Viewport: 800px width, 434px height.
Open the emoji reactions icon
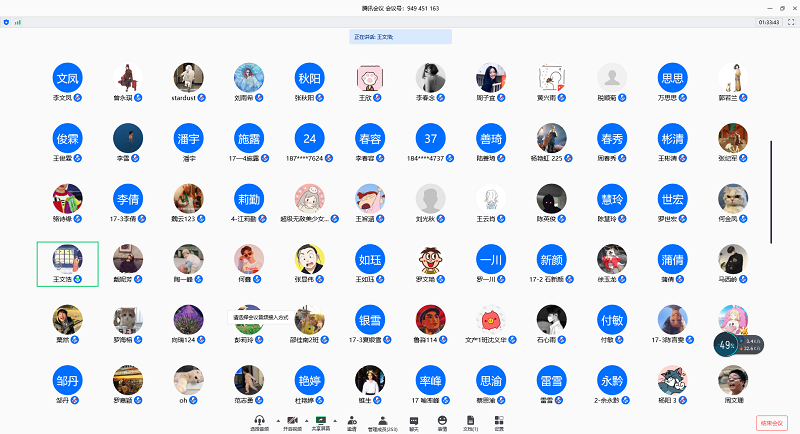click(442, 420)
